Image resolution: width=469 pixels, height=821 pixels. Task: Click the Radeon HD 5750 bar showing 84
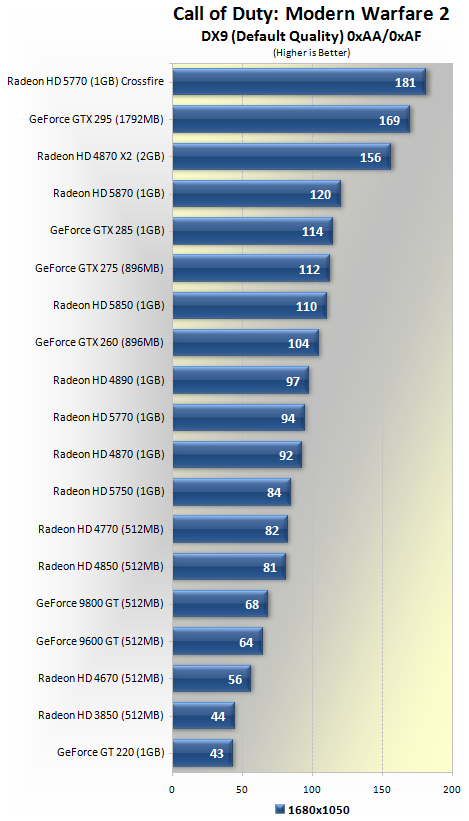click(x=232, y=492)
